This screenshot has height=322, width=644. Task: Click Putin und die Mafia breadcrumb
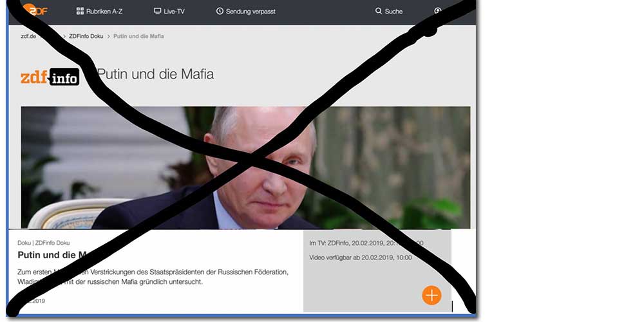138,36
